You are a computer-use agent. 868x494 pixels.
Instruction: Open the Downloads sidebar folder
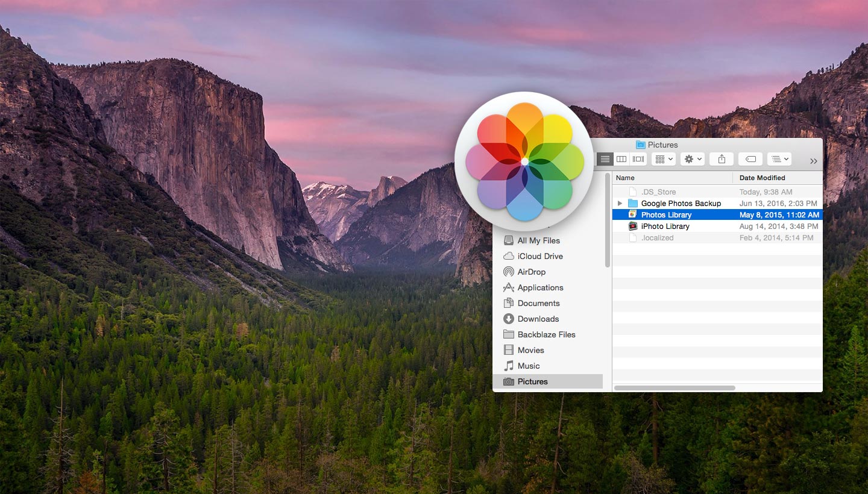pos(538,319)
